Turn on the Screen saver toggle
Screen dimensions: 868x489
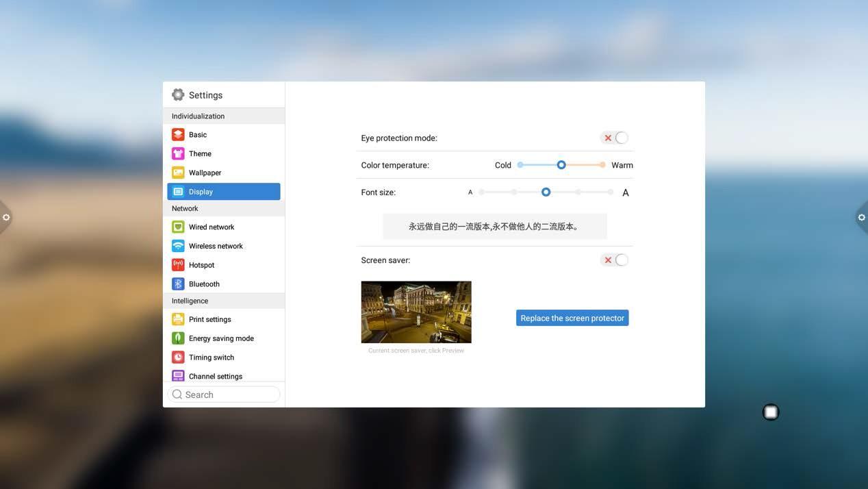coord(615,260)
